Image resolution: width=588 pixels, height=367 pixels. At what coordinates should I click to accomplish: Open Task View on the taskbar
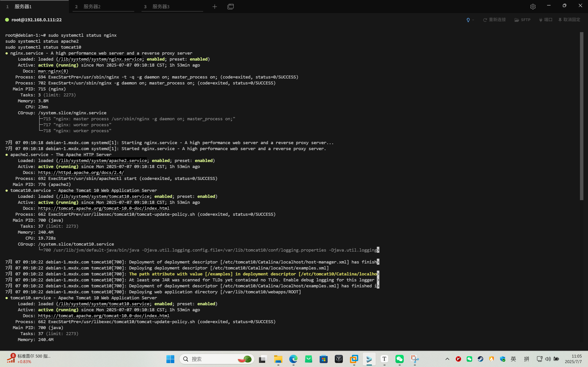(x=263, y=359)
